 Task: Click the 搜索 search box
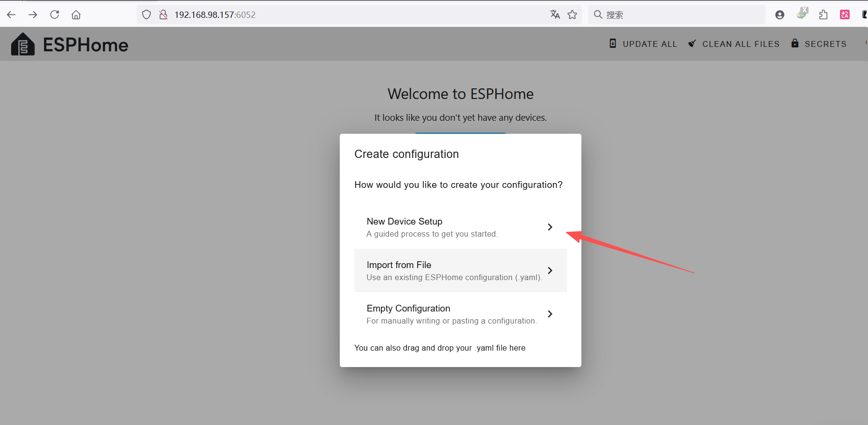coord(677,15)
